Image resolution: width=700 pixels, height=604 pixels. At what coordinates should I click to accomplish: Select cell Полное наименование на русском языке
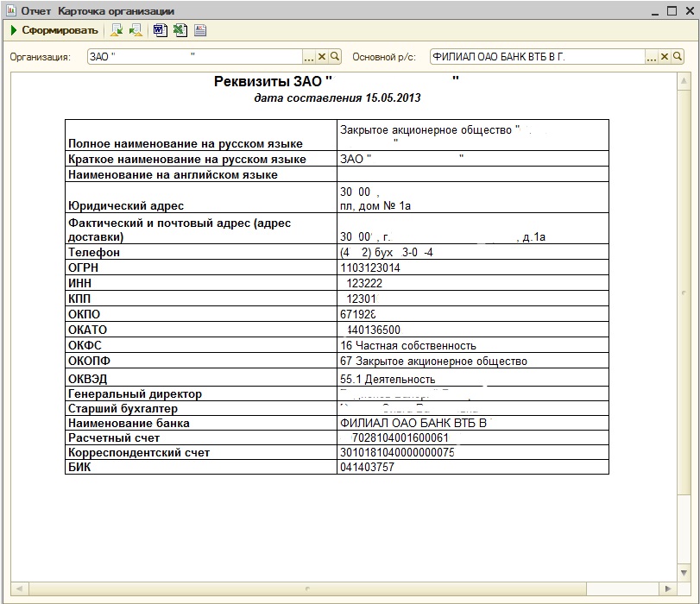(x=201, y=135)
